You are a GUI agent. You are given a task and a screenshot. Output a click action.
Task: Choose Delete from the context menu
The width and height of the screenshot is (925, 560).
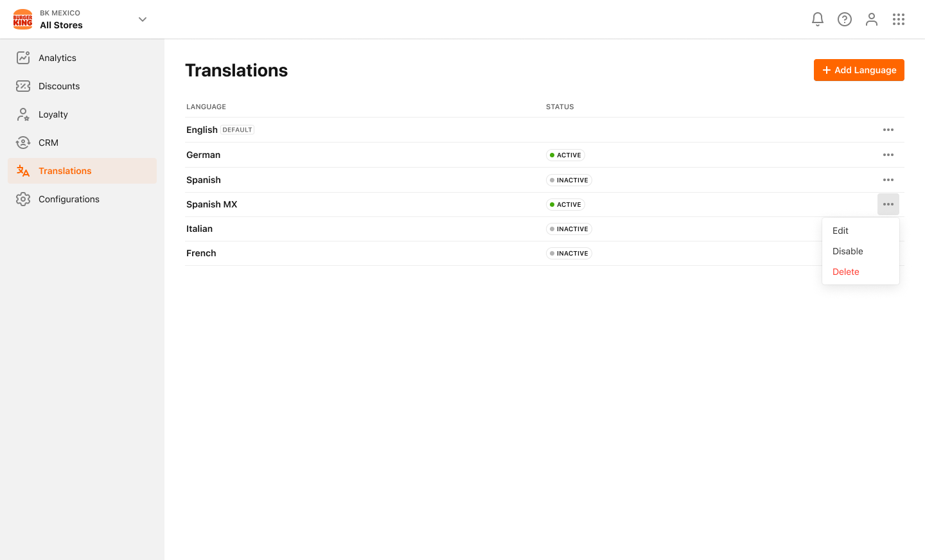pos(861,272)
